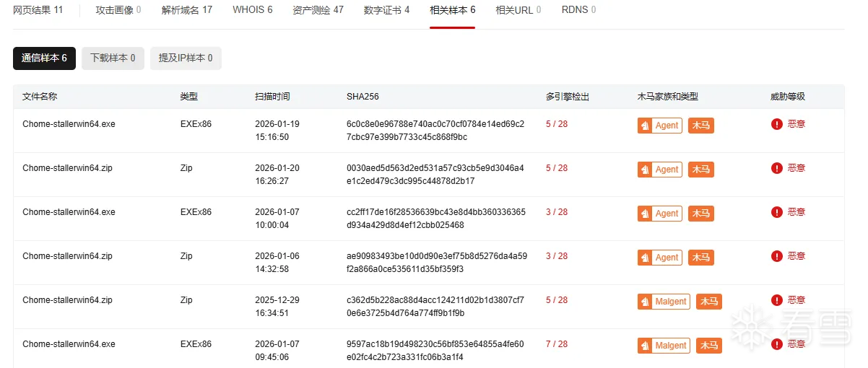
Task: Click the Agent tag for hash 6c0c8e0e…
Action: click(660, 126)
